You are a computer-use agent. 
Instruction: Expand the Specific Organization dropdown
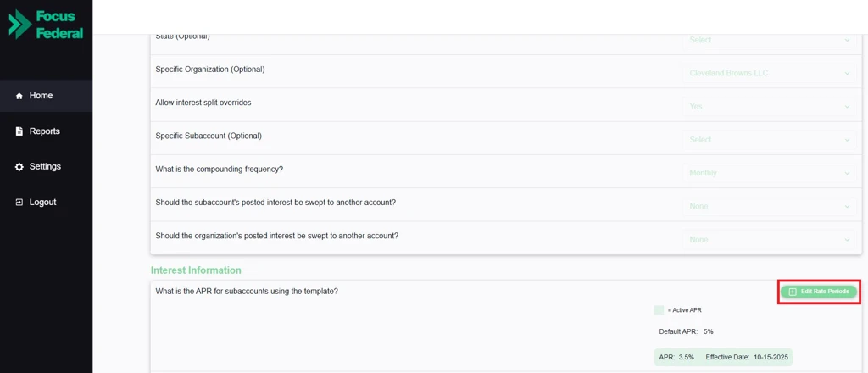769,73
